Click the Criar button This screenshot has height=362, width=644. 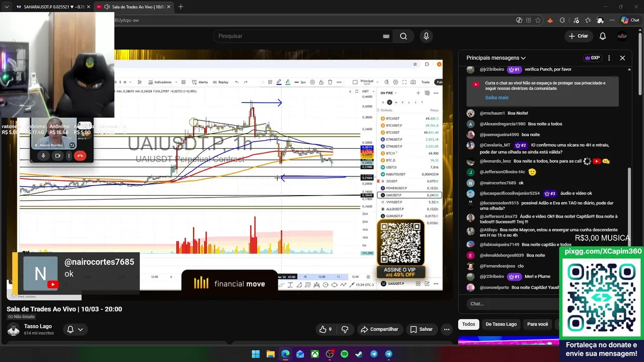point(578,36)
